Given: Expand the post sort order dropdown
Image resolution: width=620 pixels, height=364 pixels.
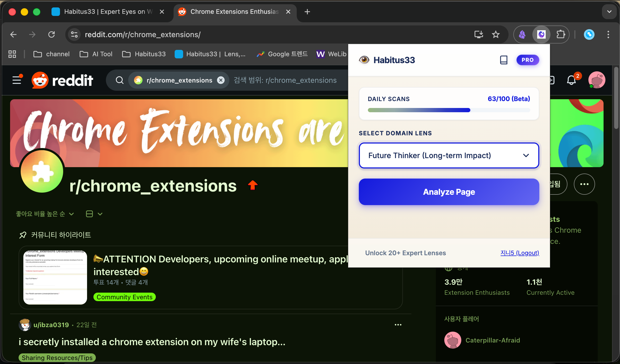Looking at the screenshot, I should click(45, 214).
